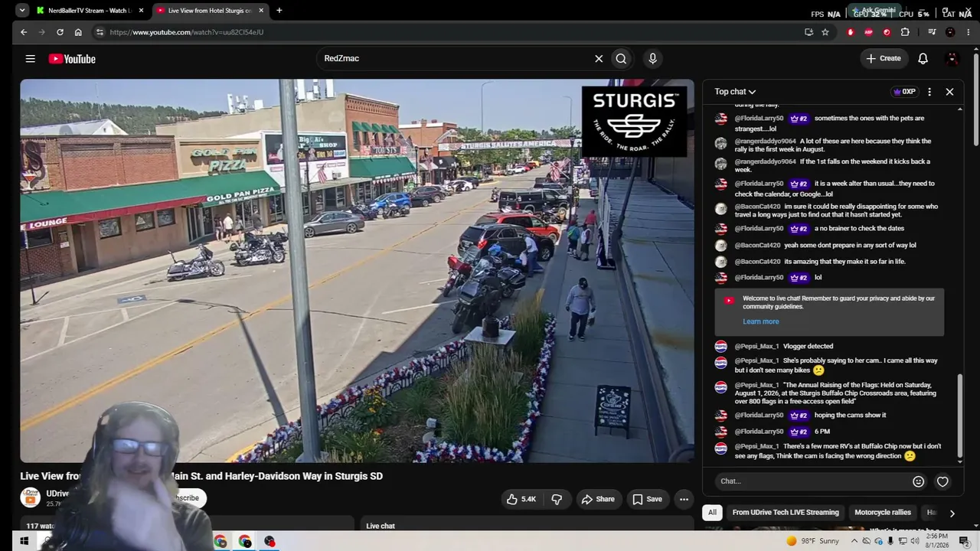Click the live chat scrollbar

coord(960,417)
